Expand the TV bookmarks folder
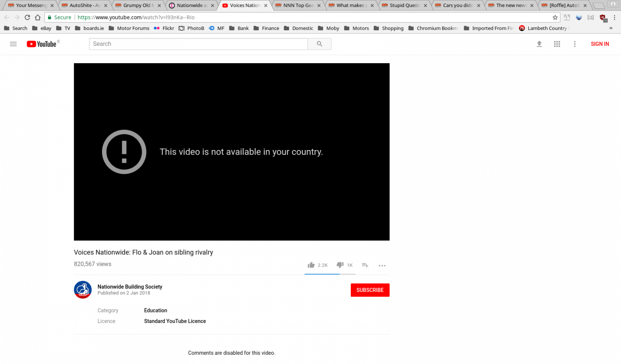This screenshot has width=621, height=364. pos(63,28)
